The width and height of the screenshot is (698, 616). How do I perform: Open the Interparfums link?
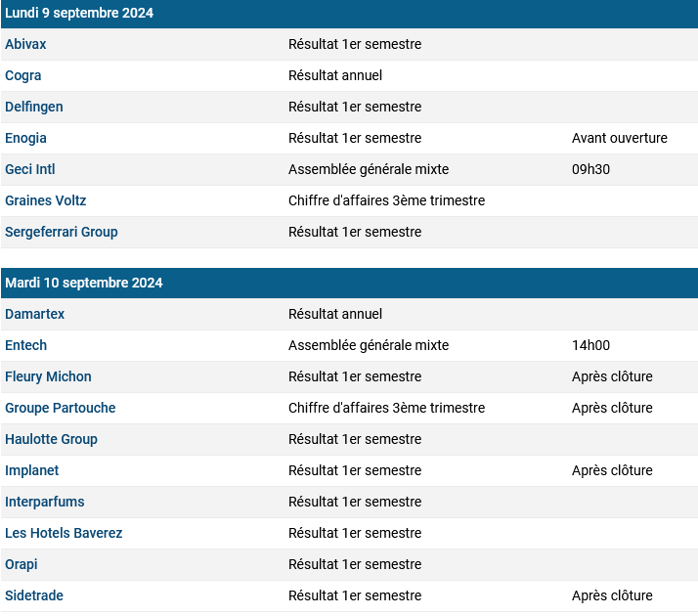pyautogui.click(x=45, y=502)
